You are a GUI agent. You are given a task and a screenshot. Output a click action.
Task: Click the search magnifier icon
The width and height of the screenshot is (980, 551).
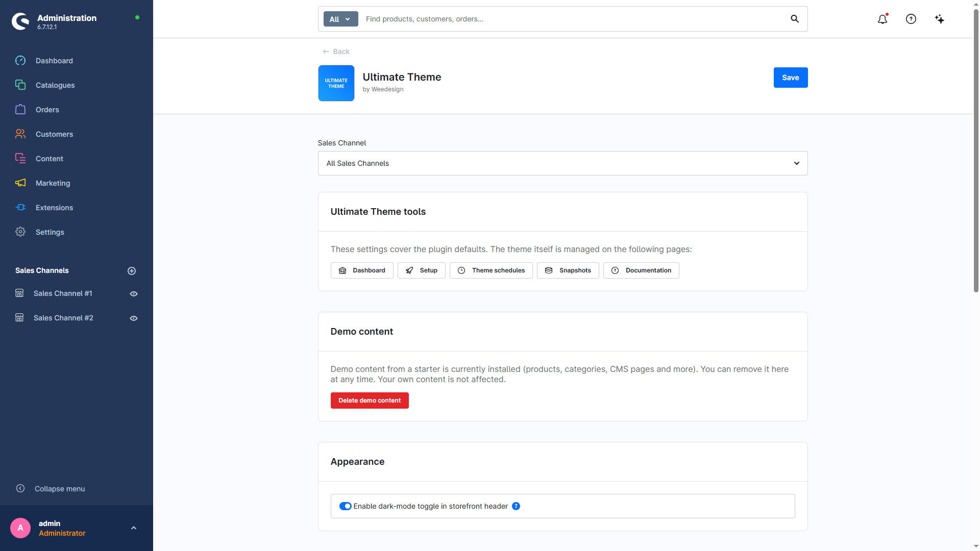pos(795,19)
